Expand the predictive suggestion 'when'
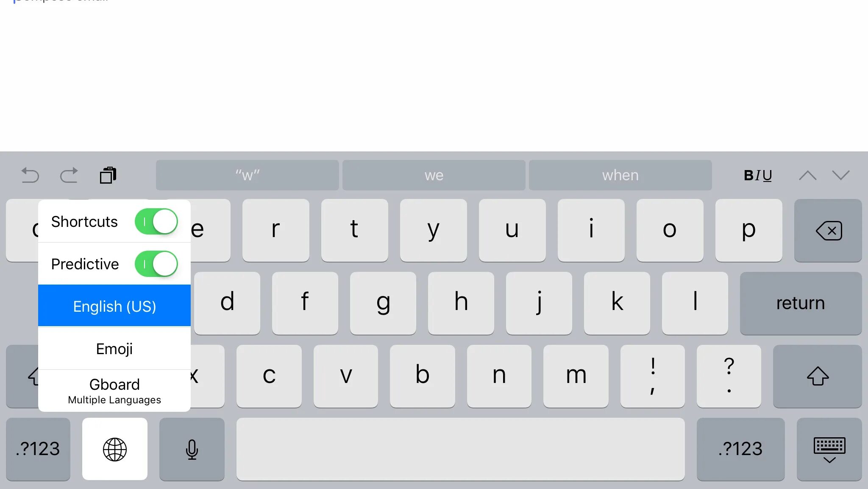The width and height of the screenshot is (868, 489). tap(619, 175)
